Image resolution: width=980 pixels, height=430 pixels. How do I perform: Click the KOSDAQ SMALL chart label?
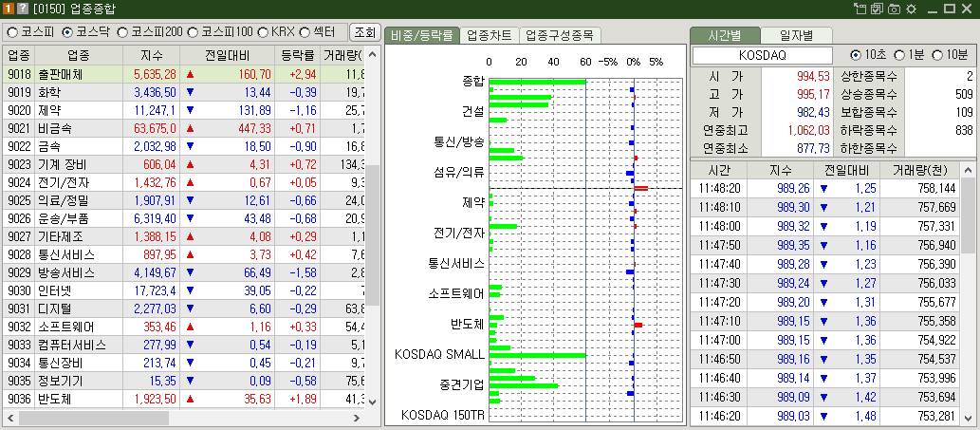tap(439, 354)
